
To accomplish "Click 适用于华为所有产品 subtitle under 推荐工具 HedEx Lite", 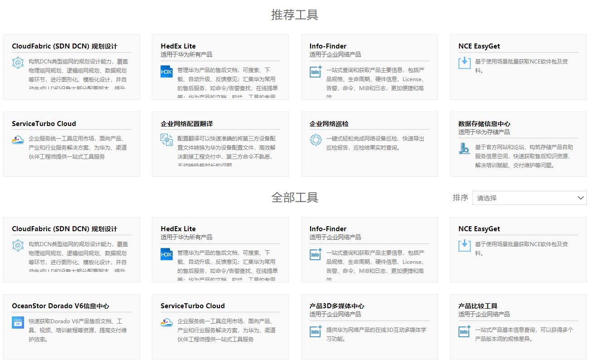I will 186,54.
